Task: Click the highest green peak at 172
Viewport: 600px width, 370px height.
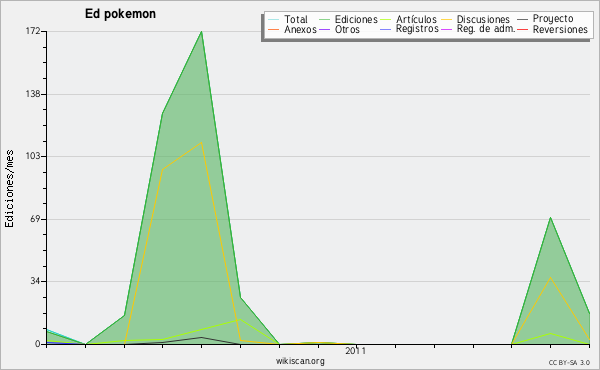Action: (201, 32)
